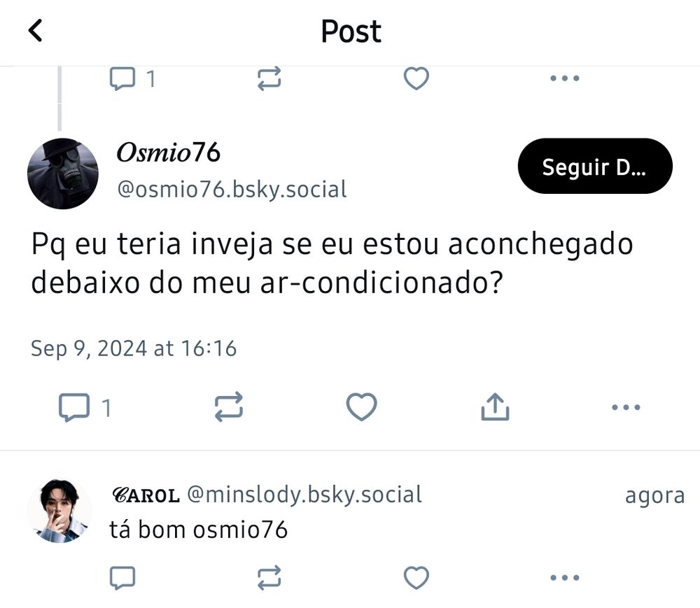700x608 pixels.
Task: Go back using the back arrow
Action: coord(35,30)
